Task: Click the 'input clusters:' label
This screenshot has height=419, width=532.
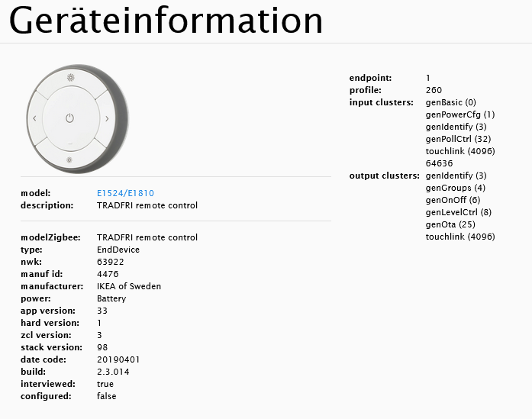Action: pos(382,102)
